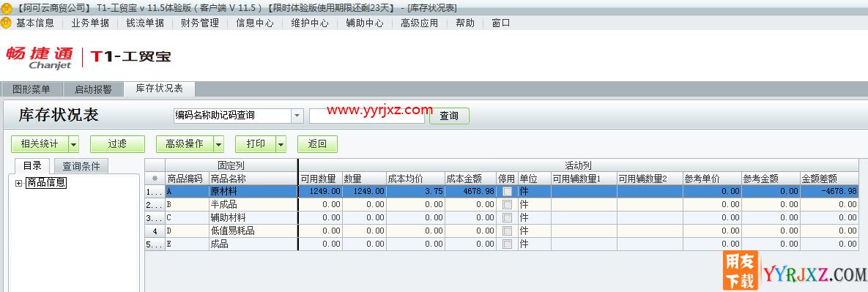Image resolution: width=868 pixels, height=292 pixels.
Task: Toggle 停用 checkbox for 成品 row
Action: [x=507, y=244]
